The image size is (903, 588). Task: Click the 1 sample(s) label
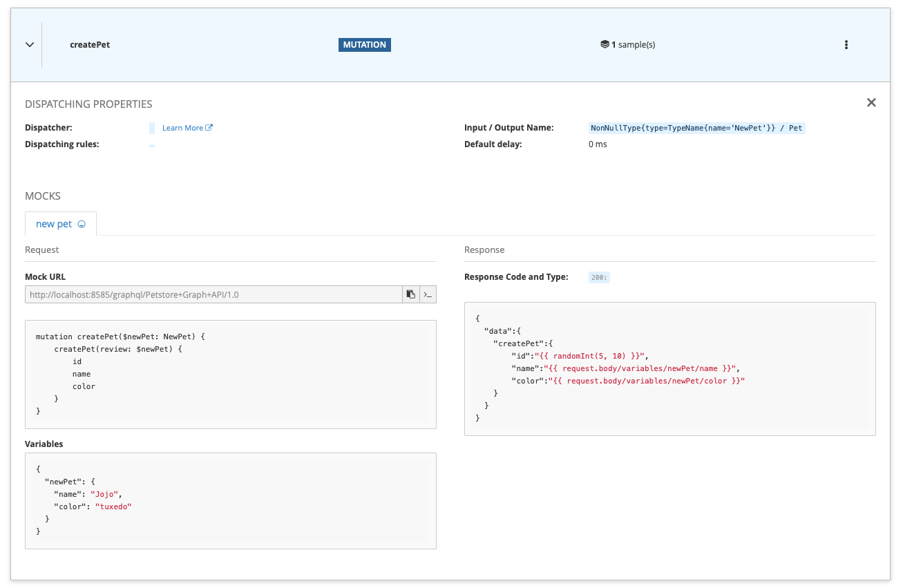(634, 44)
